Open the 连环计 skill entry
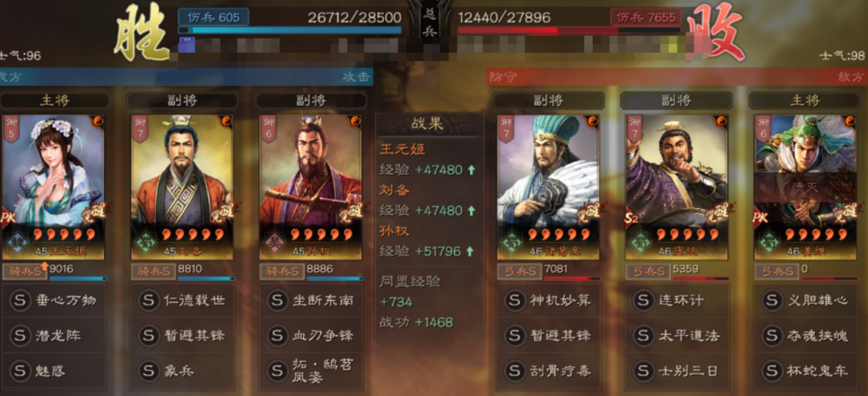 677,300
